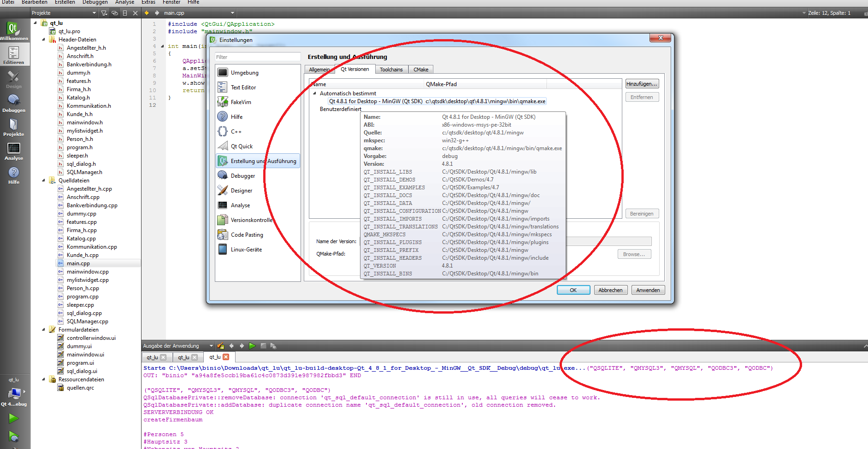The image size is (868, 449).
Task: Collapse the qt_lu project tree node
Action: [x=35, y=23]
